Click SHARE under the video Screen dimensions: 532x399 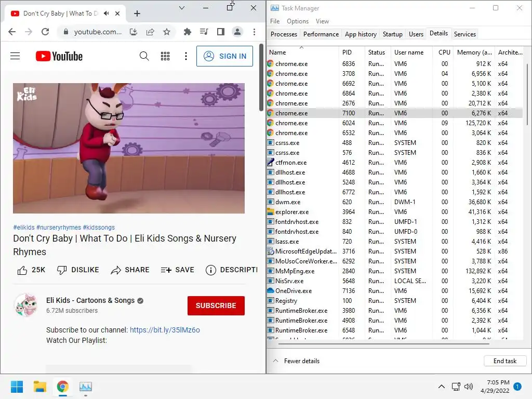pyautogui.click(x=130, y=270)
